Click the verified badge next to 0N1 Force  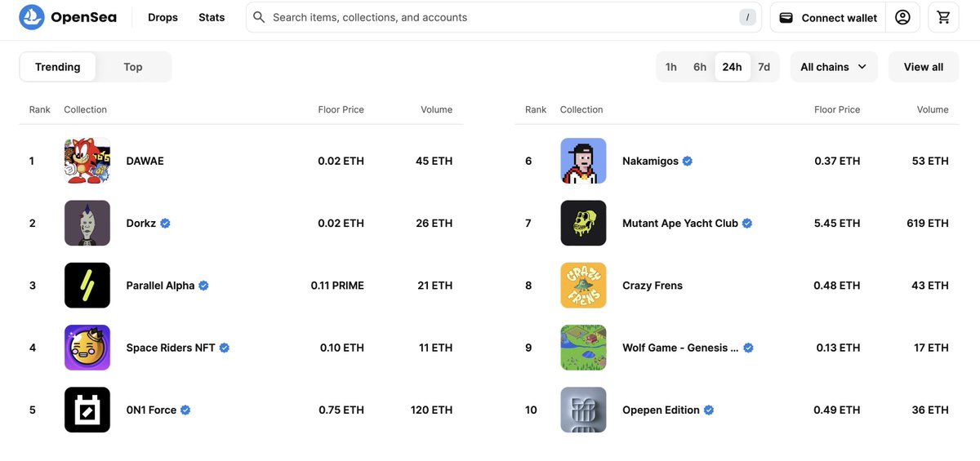[x=185, y=410]
